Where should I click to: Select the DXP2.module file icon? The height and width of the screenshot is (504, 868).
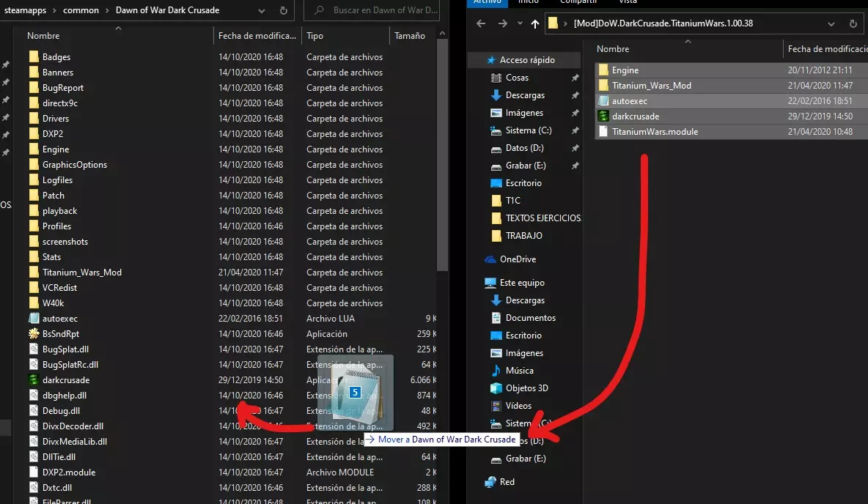pyautogui.click(x=34, y=472)
